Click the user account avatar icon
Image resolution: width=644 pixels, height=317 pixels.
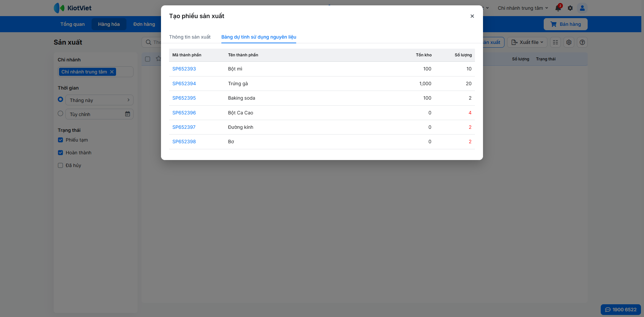click(x=582, y=8)
